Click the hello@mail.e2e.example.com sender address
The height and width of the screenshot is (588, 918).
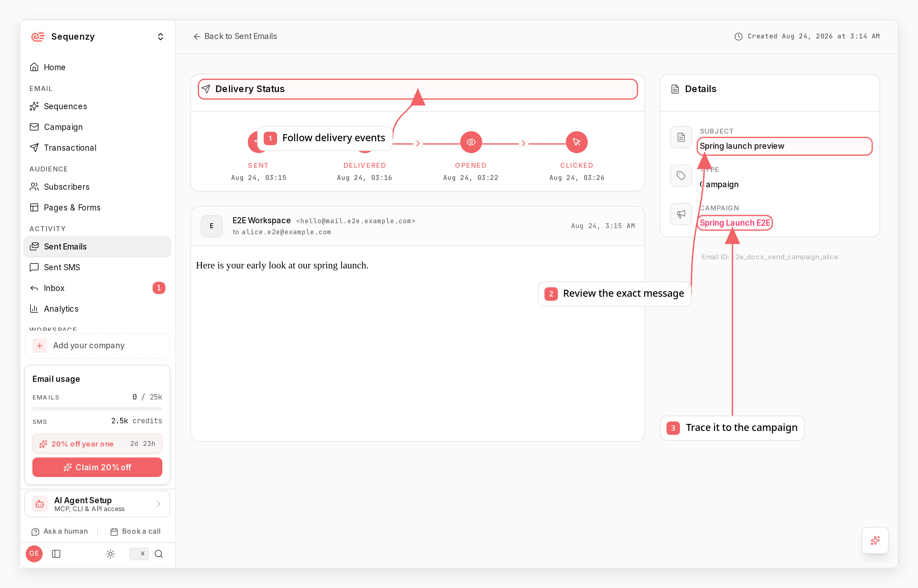click(356, 221)
